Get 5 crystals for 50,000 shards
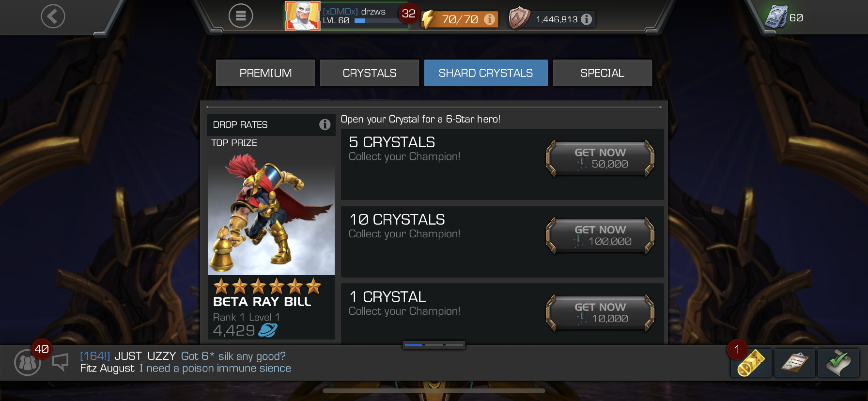The height and width of the screenshot is (401, 868). pos(600,158)
